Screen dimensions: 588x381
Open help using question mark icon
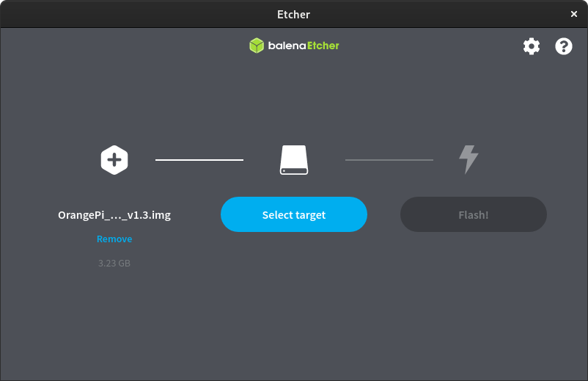pos(564,46)
